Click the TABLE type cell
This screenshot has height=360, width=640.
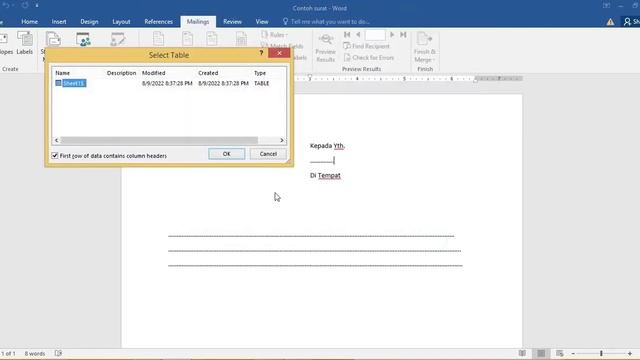[x=262, y=83]
